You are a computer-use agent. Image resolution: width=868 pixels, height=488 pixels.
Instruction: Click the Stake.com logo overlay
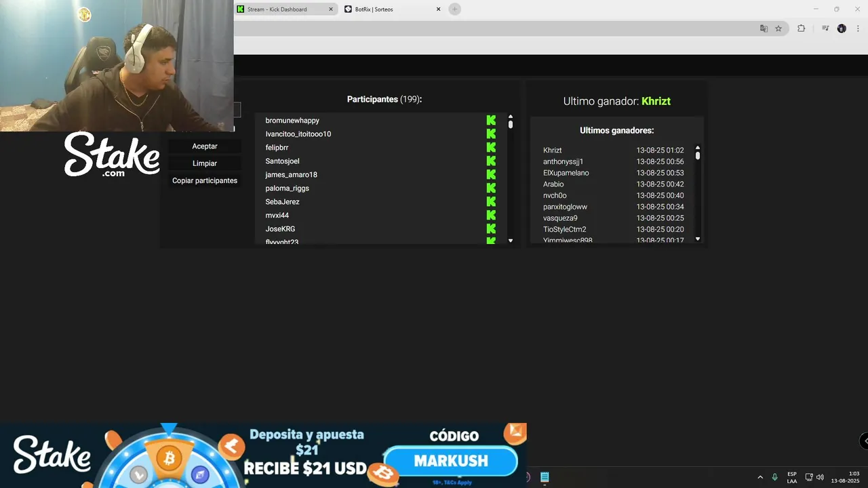[112, 155]
